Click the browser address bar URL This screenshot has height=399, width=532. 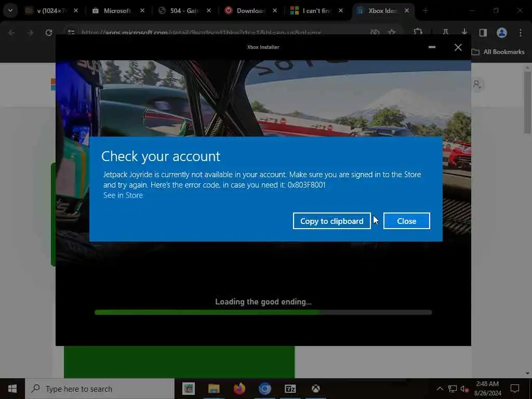pos(201,33)
